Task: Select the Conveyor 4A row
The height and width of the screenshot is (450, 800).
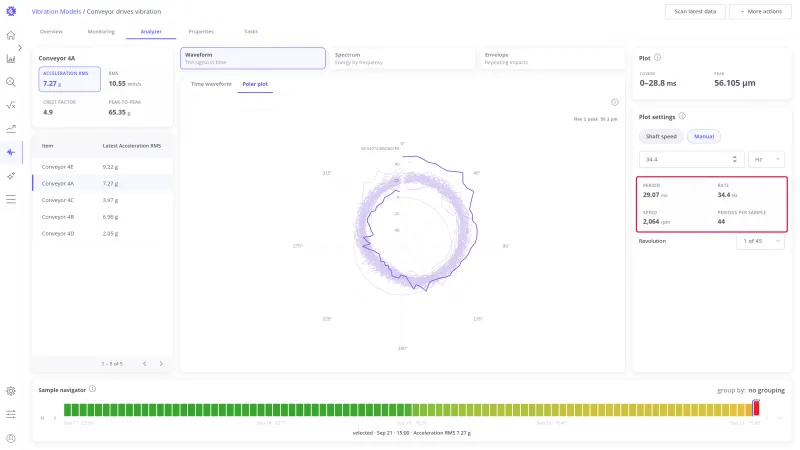Action: point(103,184)
